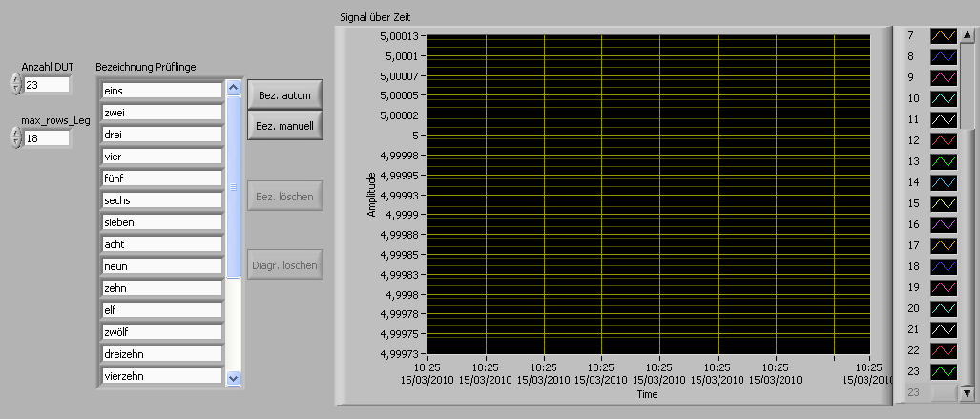This screenshot has width=980, height=419.
Task: Click the disabled Diagr. löschen button
Action: pos(285,265)
